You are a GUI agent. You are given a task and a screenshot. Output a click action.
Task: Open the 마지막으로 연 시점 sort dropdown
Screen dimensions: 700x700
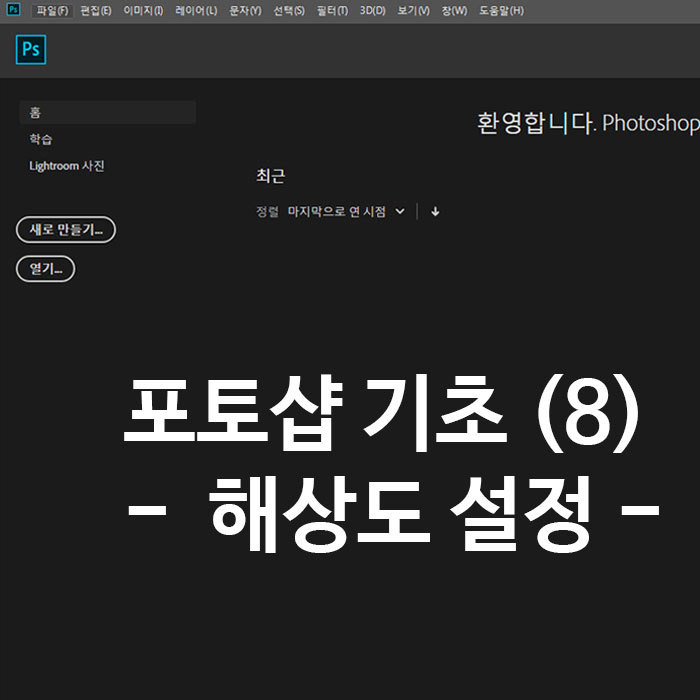point(346,212)
